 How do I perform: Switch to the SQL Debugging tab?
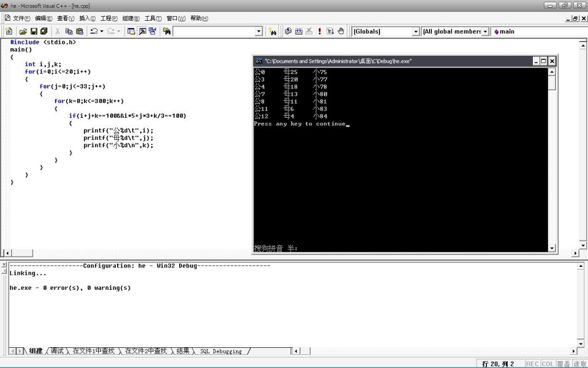pyautogui.click(x=221, y=351)
